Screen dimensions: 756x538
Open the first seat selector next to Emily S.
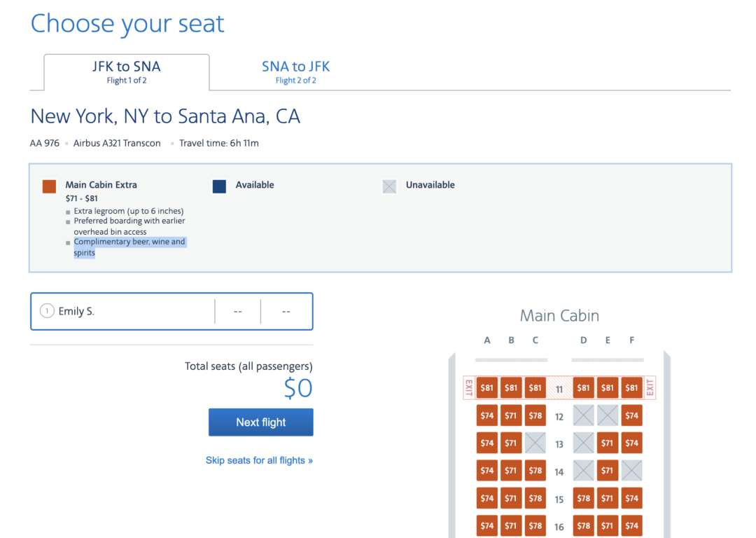237,311
